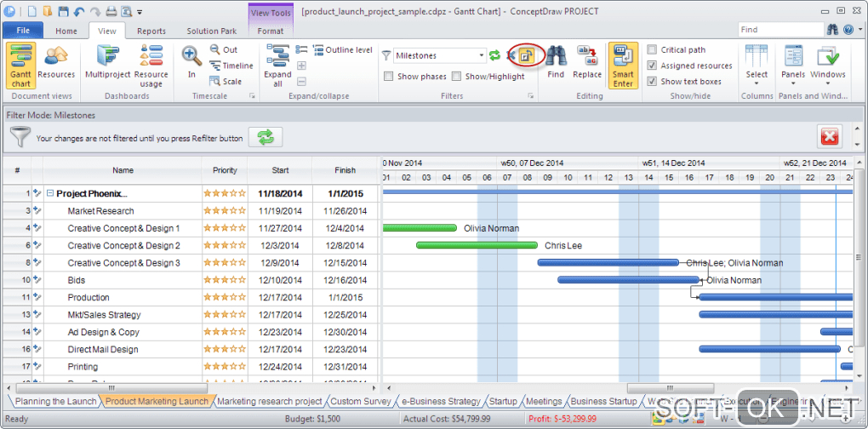
Task: Select Production finish date 1/1/2015
Action: [x=345, y=297]
